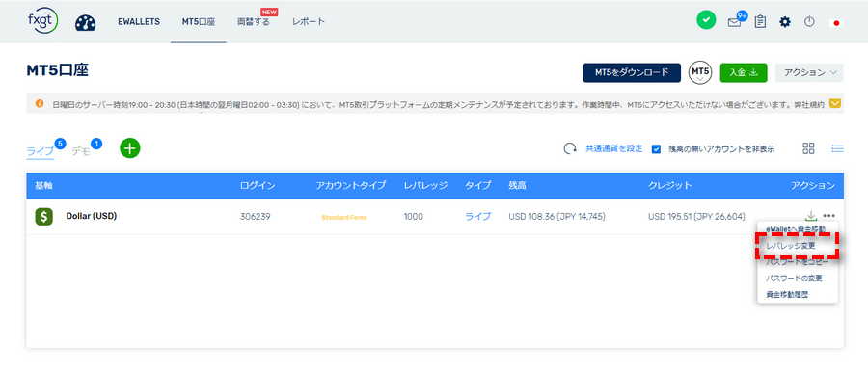Open the clipboard documents icon
This screenshot has width=868, height=372.
pos(760,22)
